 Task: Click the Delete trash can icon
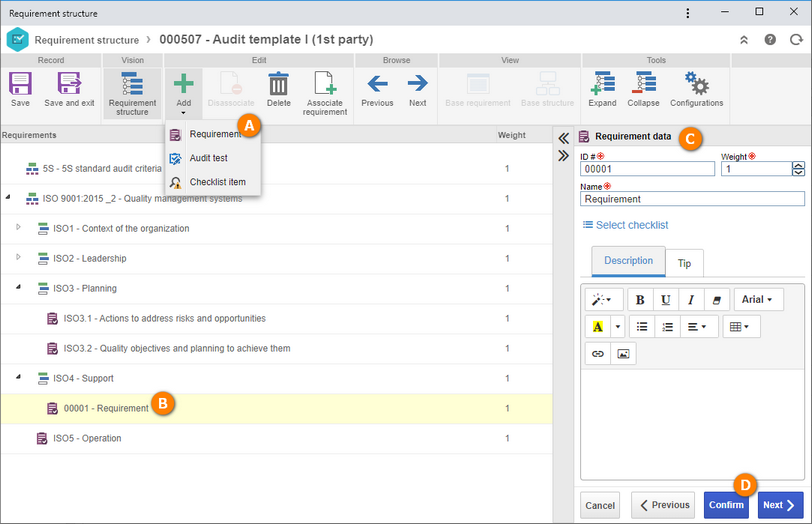(278, 84)
